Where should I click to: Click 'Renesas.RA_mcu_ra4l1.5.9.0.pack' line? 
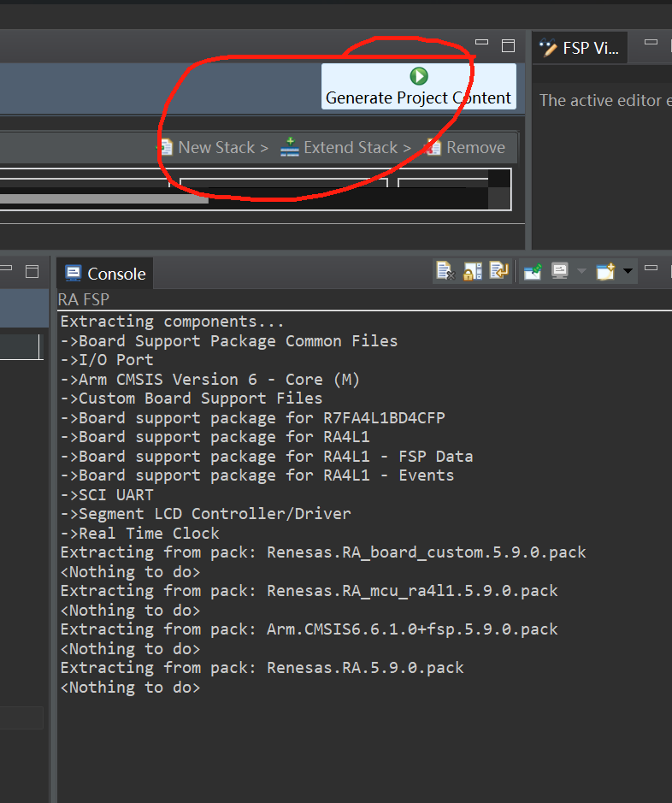click(x=309, y=590)
